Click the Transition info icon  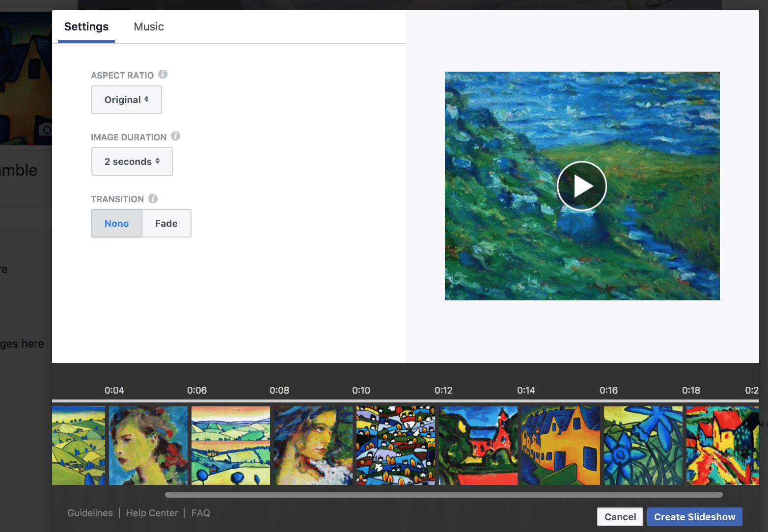pos(153,199)
